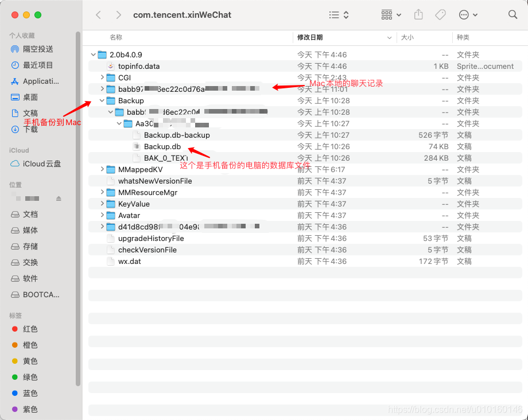Select the upgradeHistoryFile file
This screenshot has height=420, width=528.
pos(305,238)
